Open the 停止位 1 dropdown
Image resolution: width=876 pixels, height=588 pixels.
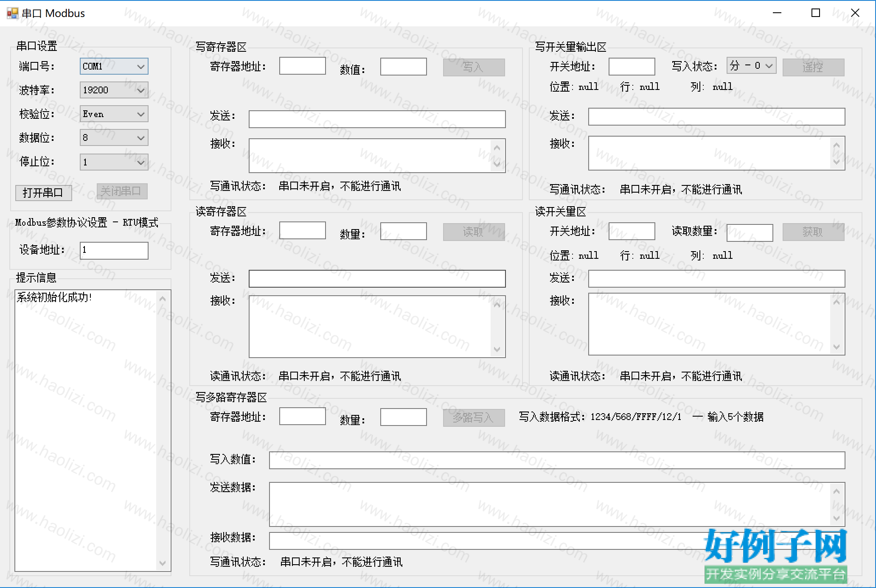[x=114, y=162]
